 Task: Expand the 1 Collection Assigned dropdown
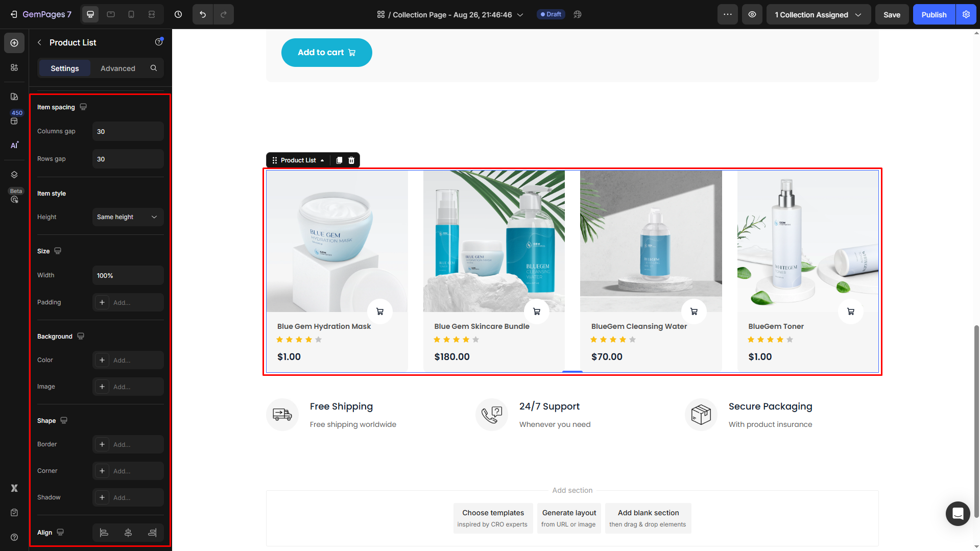click(x=818, y=14)
